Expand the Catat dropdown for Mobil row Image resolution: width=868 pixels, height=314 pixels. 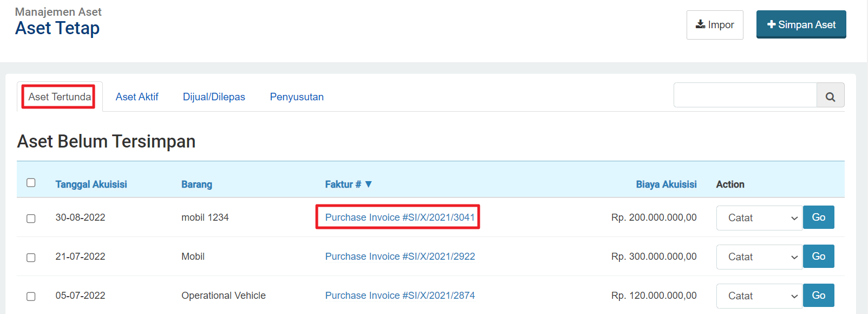(759, 257)
